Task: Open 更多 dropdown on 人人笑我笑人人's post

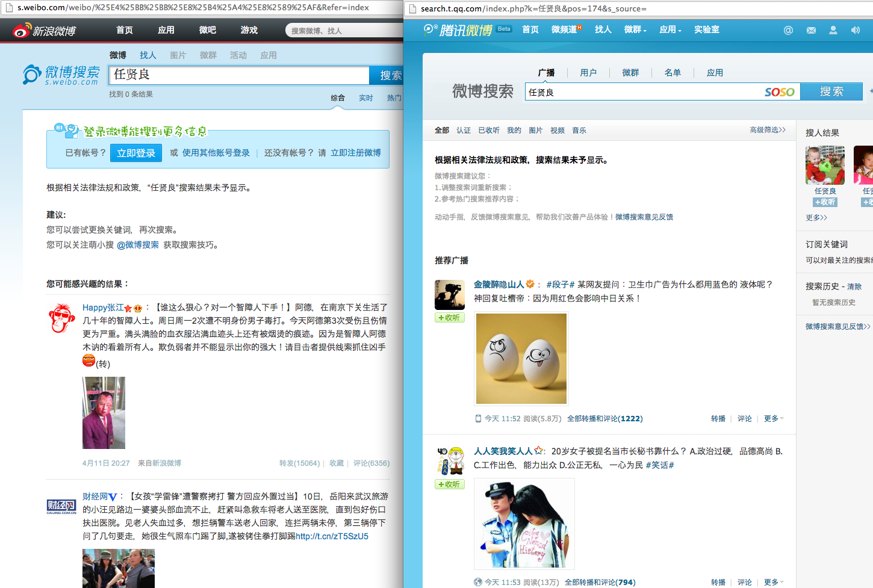Action: click(x=774, y=583)
